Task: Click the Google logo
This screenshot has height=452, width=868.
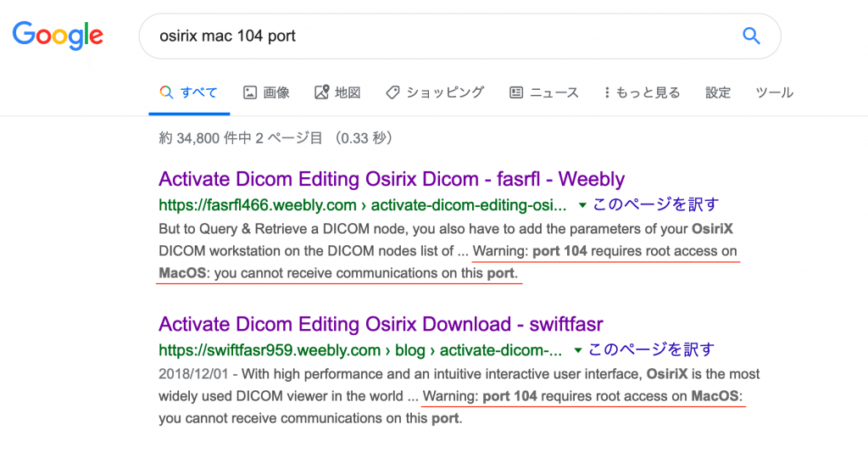Action: [58, 36]
